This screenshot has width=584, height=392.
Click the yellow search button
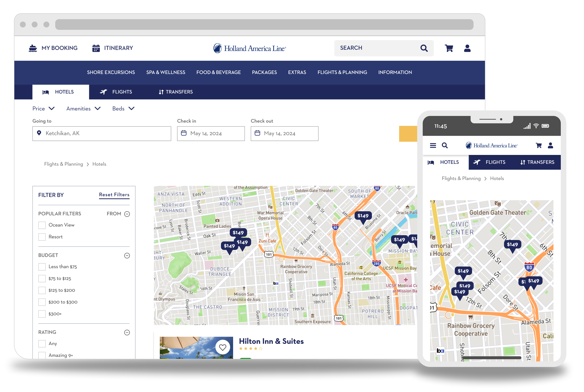click(408, 134)
